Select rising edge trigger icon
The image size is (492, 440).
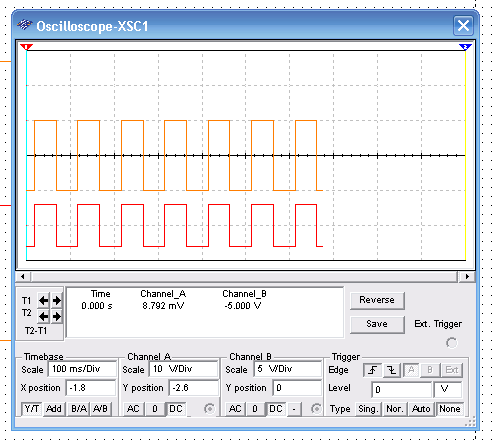pos(372,370)
